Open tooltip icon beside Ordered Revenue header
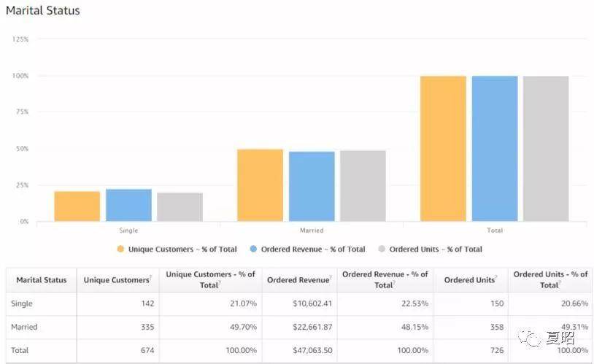This screenshot has width=594, height=364. 331,277
